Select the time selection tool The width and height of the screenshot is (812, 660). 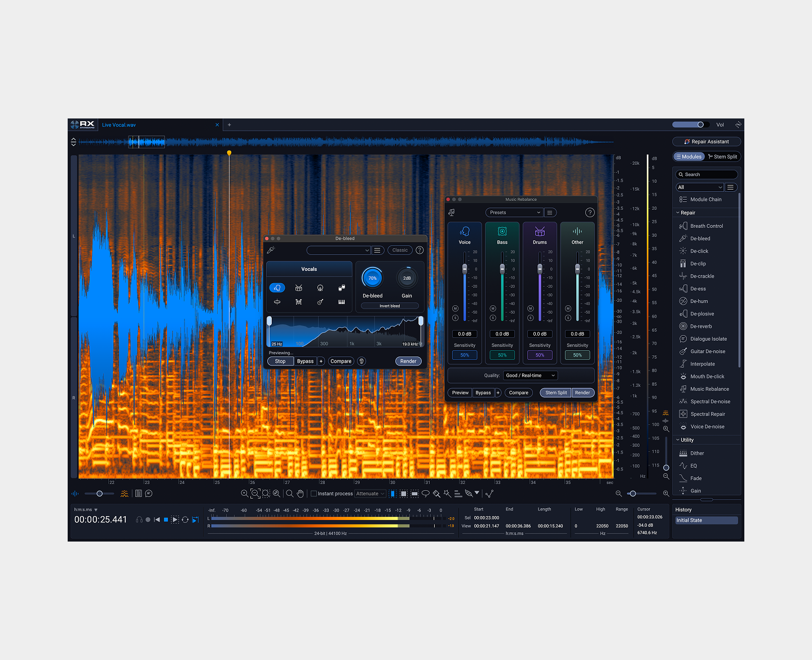click(392, 494)
